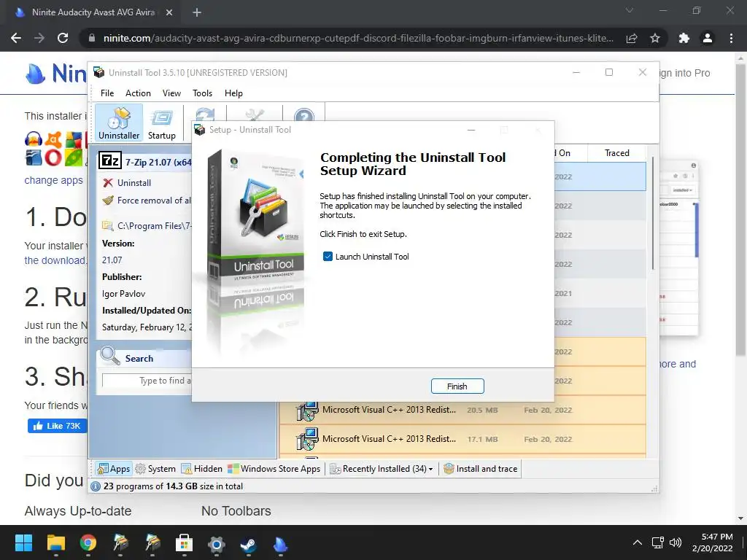
Task: Open the C:\Program Files 7-Zip folder path
Action: 147,226
